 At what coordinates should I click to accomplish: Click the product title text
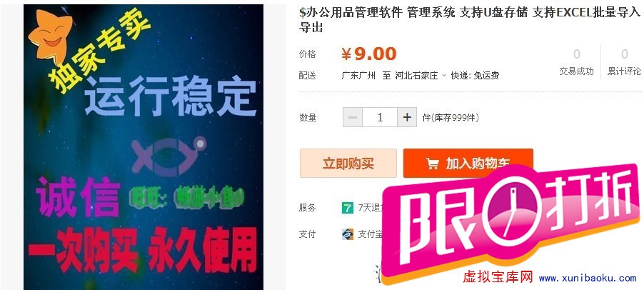tap(469, 21)
